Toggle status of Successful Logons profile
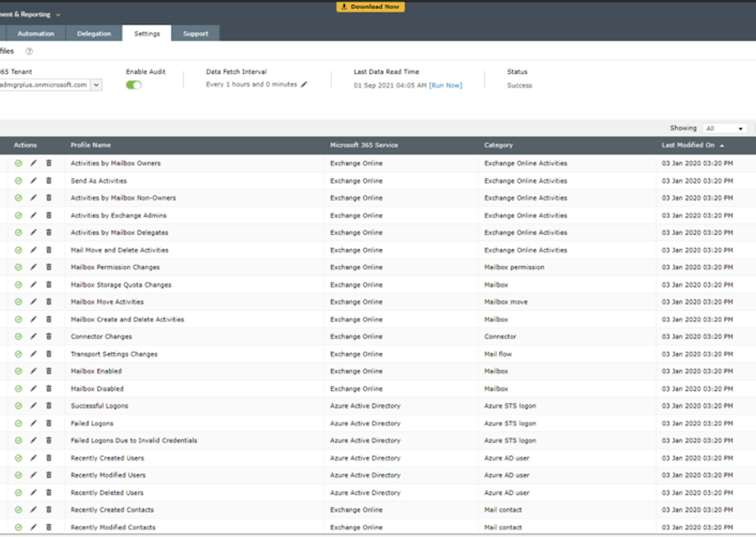The width and height of the screenshot is (756, 537). click(x=19, y=406)
